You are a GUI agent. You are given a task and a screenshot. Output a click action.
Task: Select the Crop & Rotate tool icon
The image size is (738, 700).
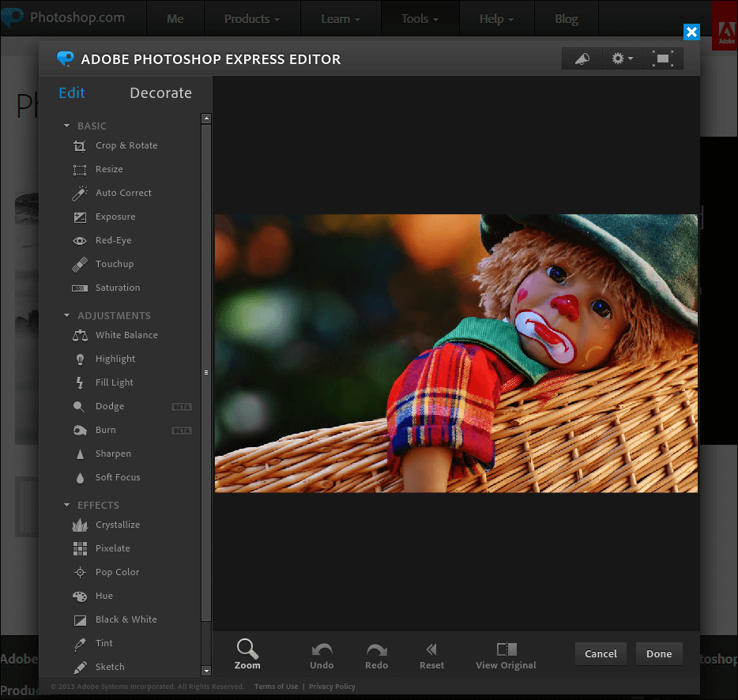80,146
